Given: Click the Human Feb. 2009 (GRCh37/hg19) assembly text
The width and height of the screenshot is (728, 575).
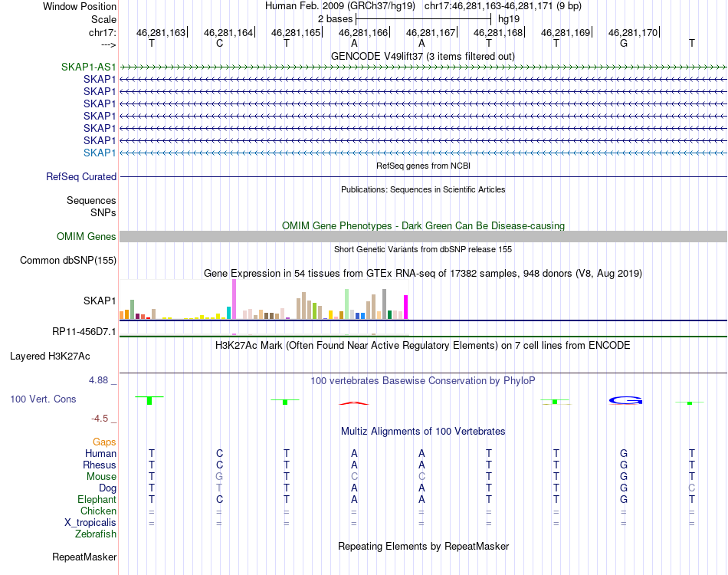Looking at the screenshot, I should click(x=339, y=6).
